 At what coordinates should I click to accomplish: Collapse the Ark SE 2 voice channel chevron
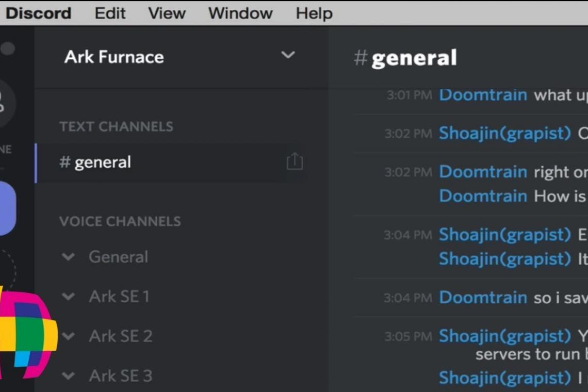pos(68,336)
